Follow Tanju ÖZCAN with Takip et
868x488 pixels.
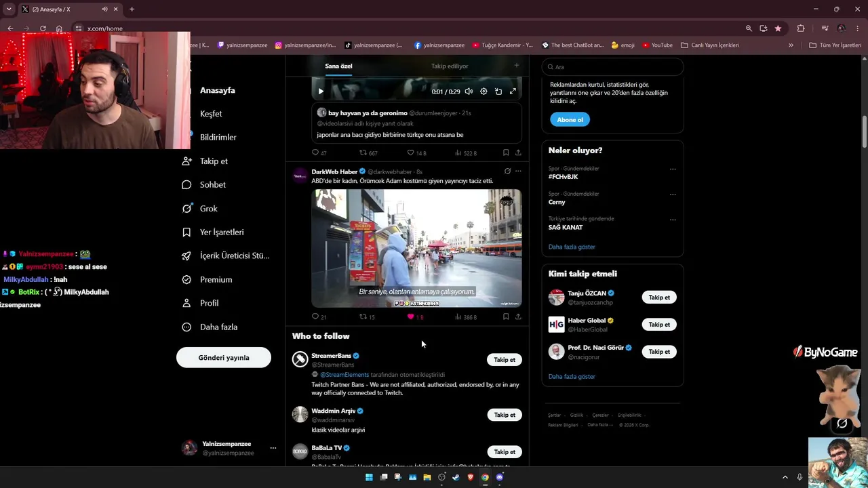click(659, 298)
